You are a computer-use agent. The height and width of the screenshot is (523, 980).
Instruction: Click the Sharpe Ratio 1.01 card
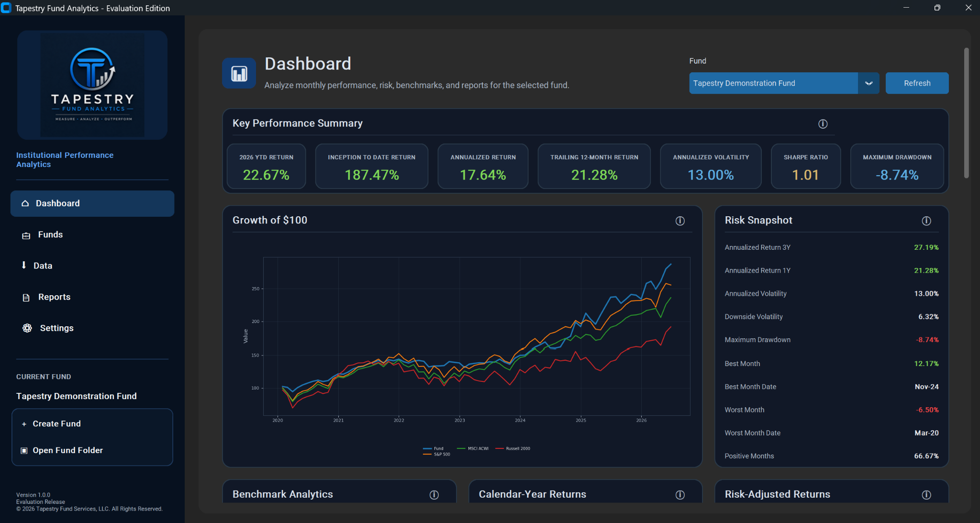pyautogui.click(x=806, y=166)
